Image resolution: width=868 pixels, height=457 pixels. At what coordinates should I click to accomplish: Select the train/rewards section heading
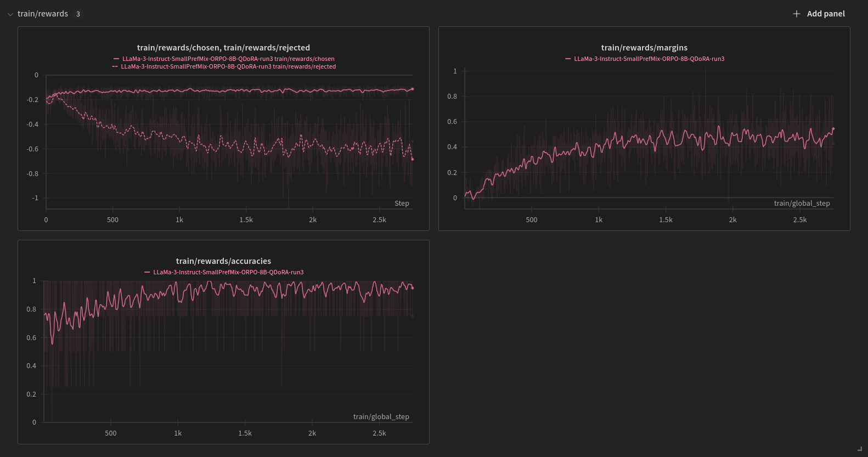[x=43, y=14]
